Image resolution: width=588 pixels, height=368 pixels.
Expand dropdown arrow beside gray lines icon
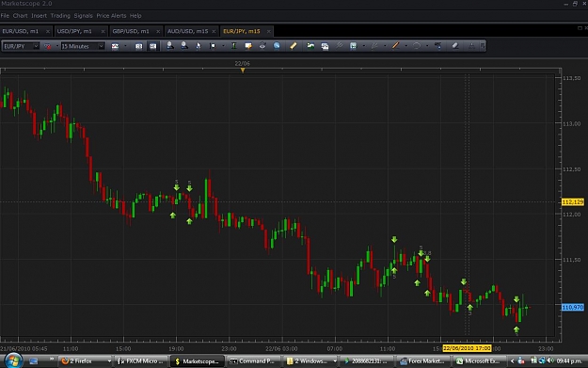385,46
